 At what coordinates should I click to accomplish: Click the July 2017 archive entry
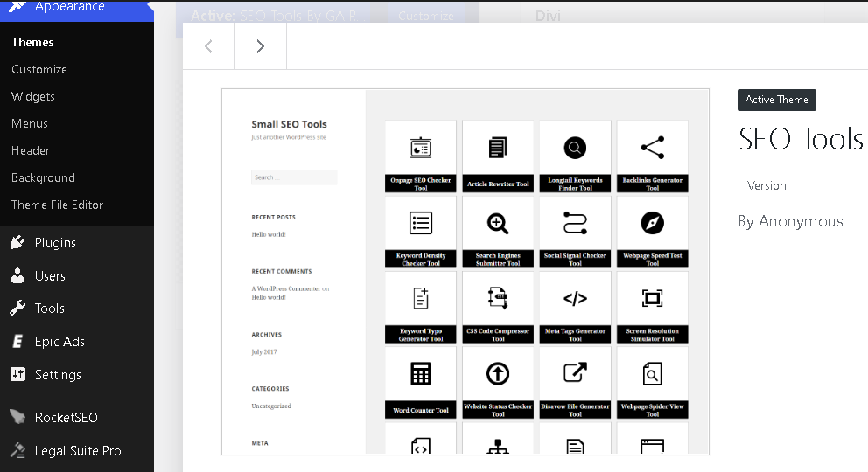coord(264,351)
